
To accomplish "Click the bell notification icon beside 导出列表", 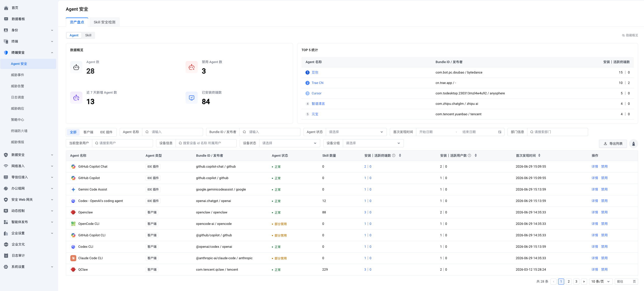I will point(634,144).
